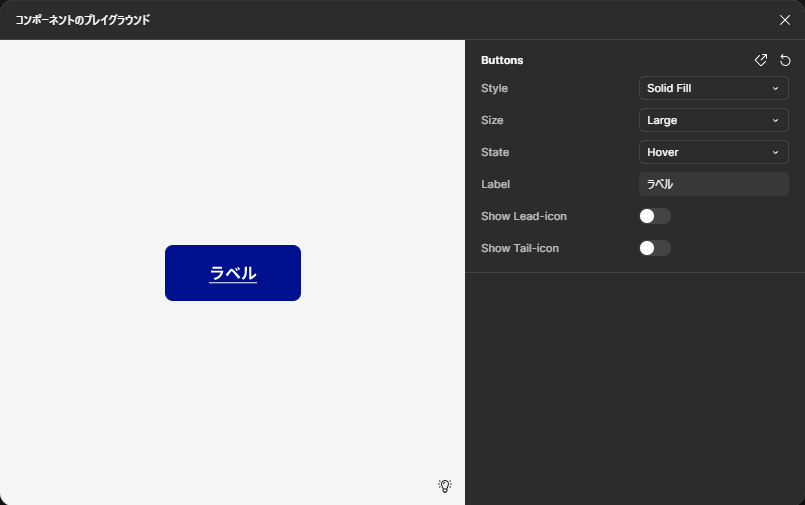Click the chevron arrow in the Style field
The height and width of the screenshot is (505, 805).
[x=775, y=88]
